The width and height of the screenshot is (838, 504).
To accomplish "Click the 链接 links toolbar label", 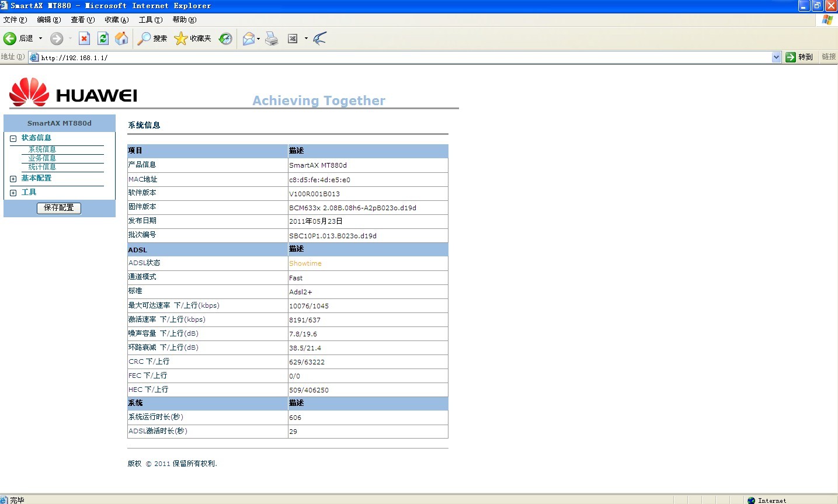I will click(829, 57).
